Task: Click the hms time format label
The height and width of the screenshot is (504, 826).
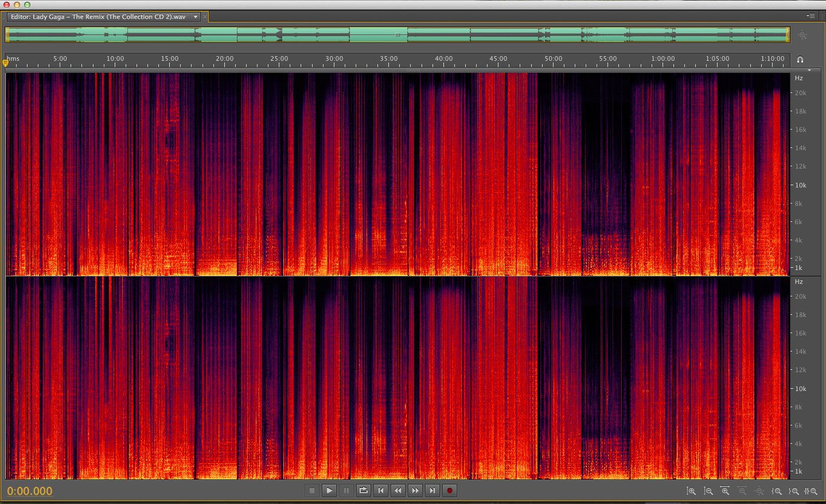Action: (13, 59)
